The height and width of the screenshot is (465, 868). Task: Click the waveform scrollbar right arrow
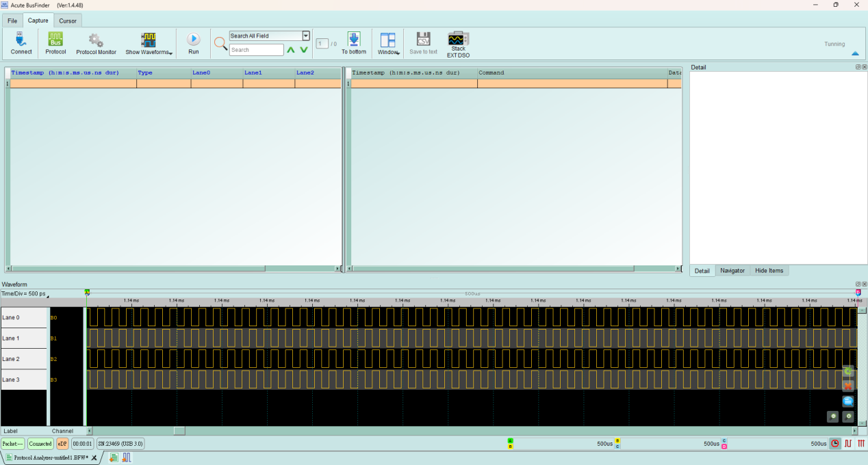[x=854, y=431]
